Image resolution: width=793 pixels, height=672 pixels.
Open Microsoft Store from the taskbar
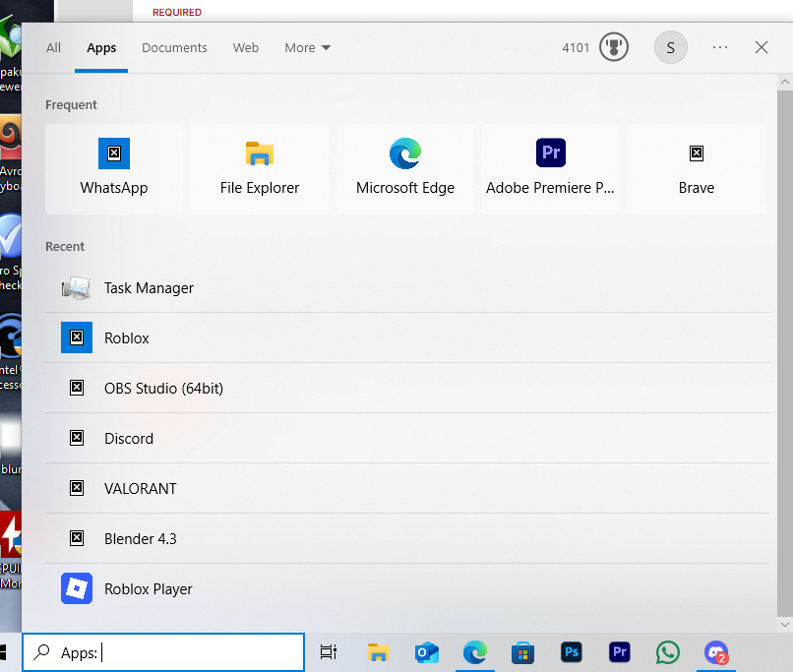point(523,652)
